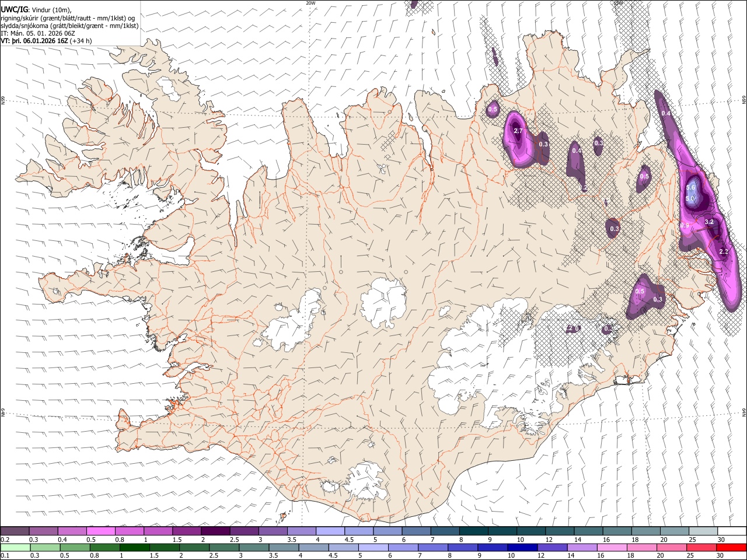The width and height of the screenshot is (747, 560).
Task: Select the upper legend swatch between 14 and 16
Action: [x=588, y=531]
